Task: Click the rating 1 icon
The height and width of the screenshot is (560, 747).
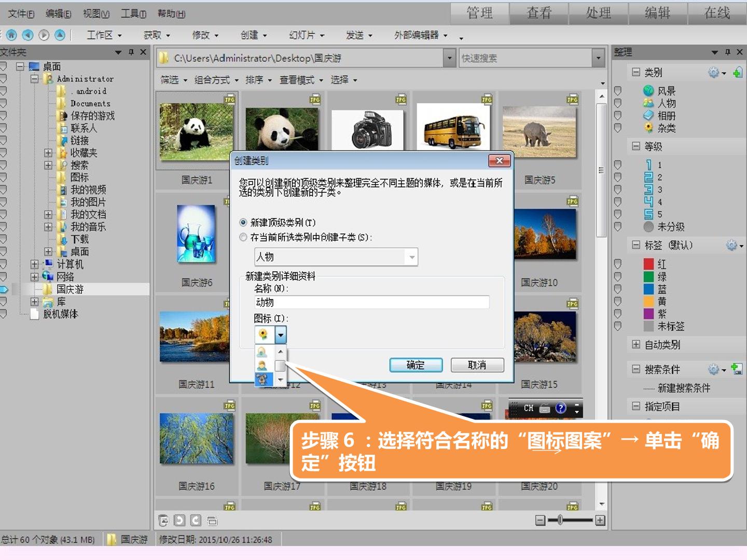Action: pos(648,165)
